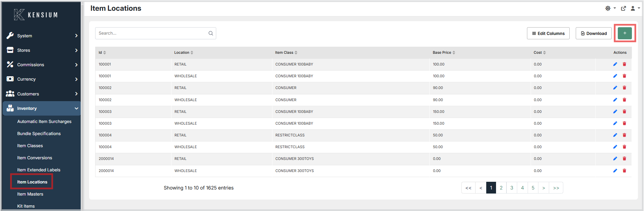
Task: Delete the 100002 WHOLESALE row via trash icon
Action: (624, 100)
